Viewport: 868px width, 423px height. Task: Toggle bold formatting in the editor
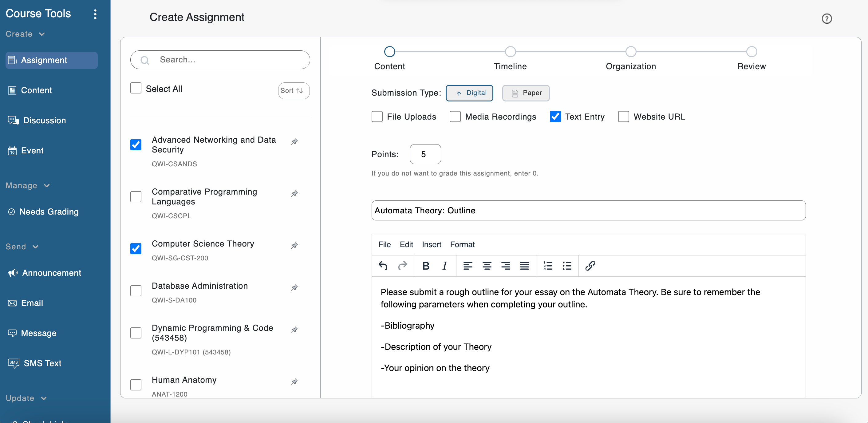[426, 266]
